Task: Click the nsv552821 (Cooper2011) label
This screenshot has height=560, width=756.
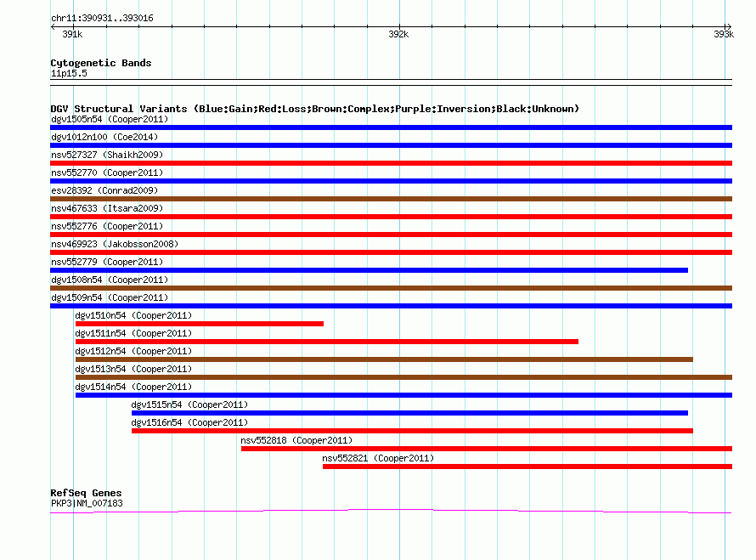Action: pos(378,458)
